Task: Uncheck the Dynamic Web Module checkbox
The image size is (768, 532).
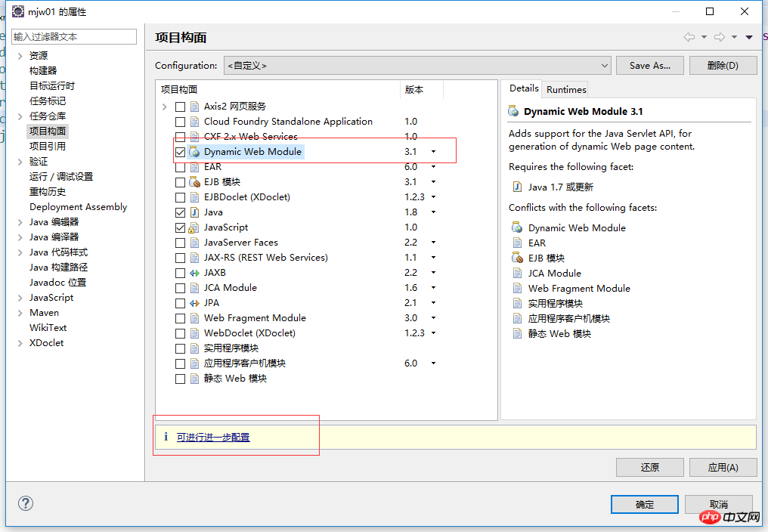Action: [x=180, y=152]
